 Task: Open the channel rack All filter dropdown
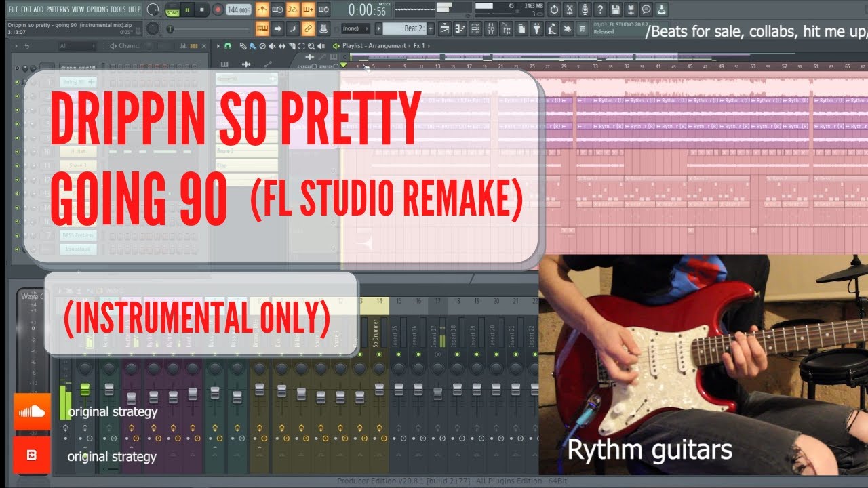click(x=78, y=46)
